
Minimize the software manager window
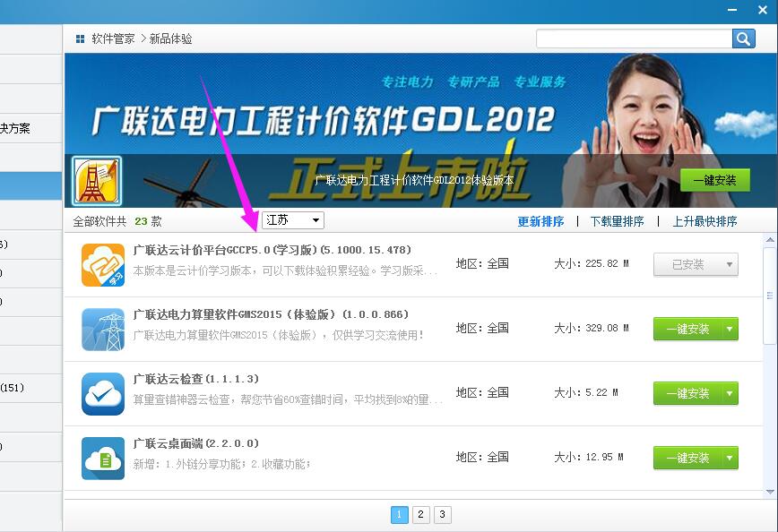coord(732,10)
